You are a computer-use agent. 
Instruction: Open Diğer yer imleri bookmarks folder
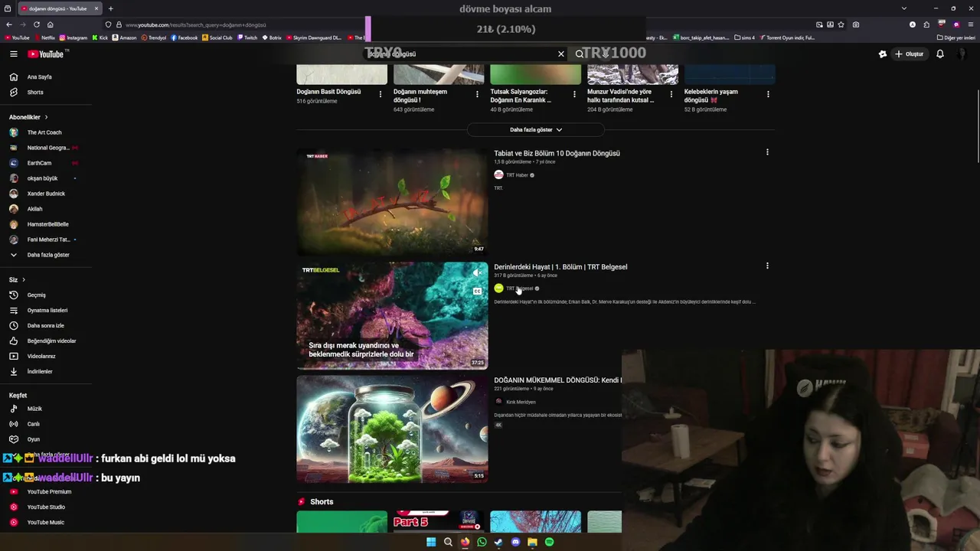(956, 37)
